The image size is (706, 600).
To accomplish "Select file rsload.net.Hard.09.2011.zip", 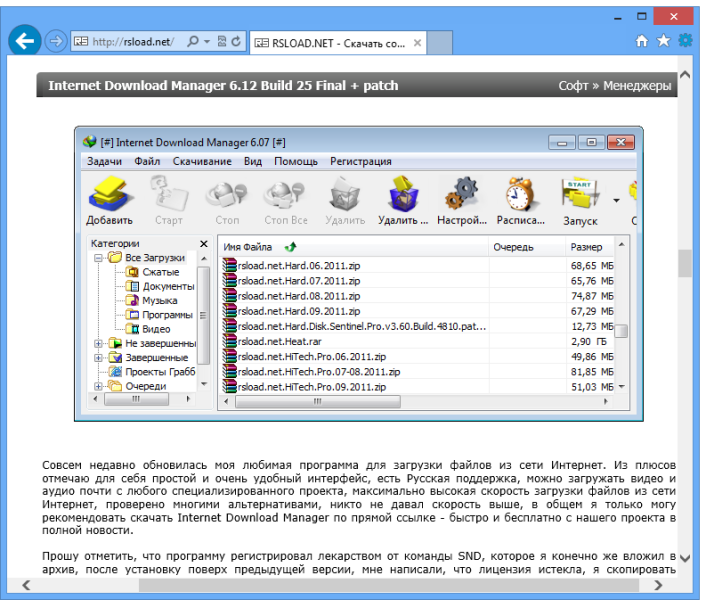I will (418, 311).
